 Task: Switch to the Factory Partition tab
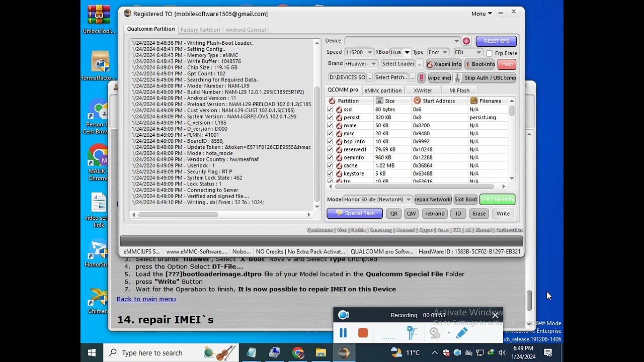(200, 30)
